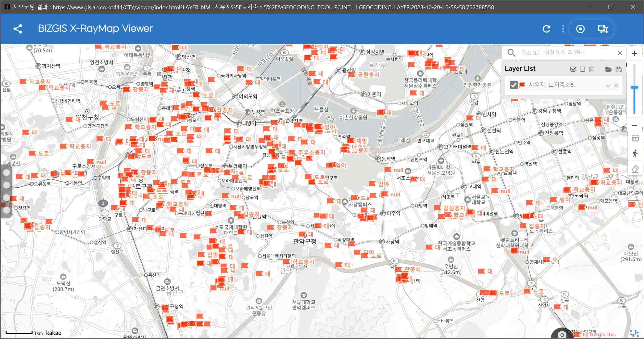Click the red flag symbol of the layer
The width and height of the screenshot is (644, 339).
click(522, 85)
